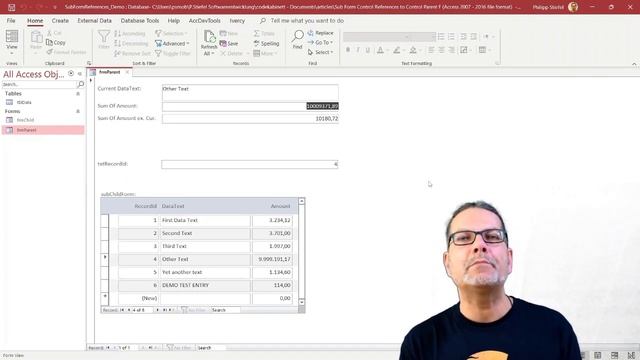Select the Format Painter tool
This screenshot has height=360, width=640.
[66, 52]
